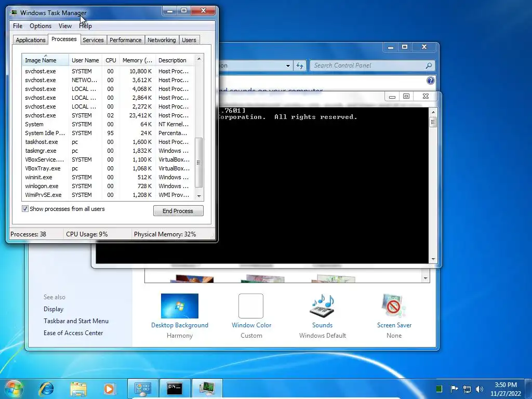Click the Task Manager title bar icon
Image resolution: width=532 pixels, height=399 pixels.
pyautogui.click(x=14, y=12)
